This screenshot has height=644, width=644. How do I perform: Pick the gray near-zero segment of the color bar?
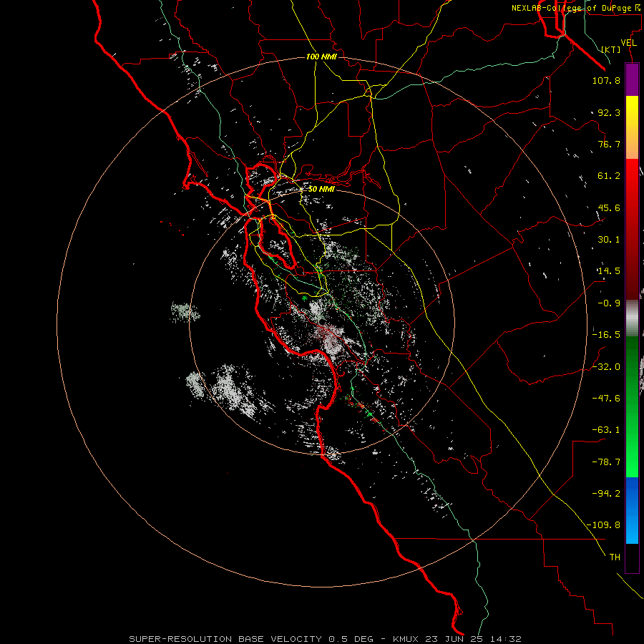tap(632, 318)
